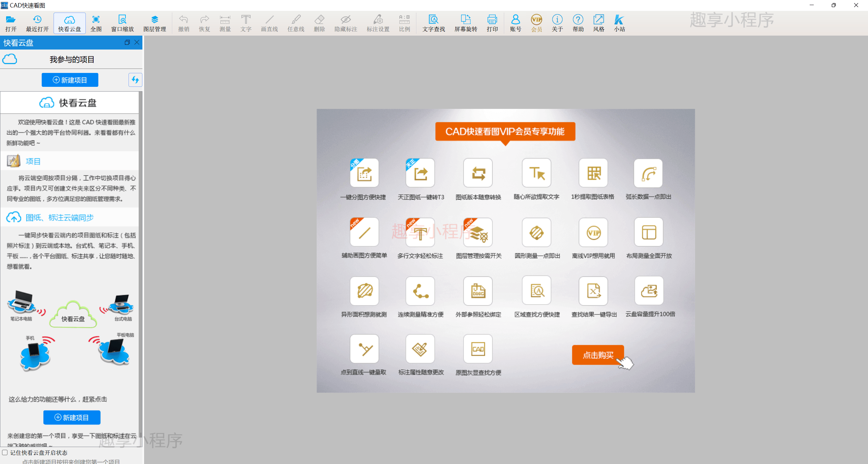Click the 图纸、标注云端同步 heading
Viewport: 868px width, 464px height.
click(60, 217)
